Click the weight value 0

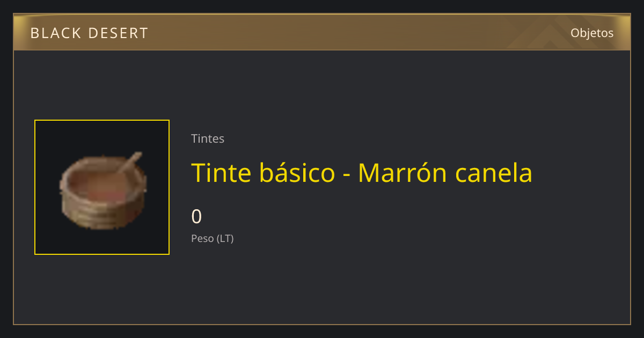(x=196, y=216)
